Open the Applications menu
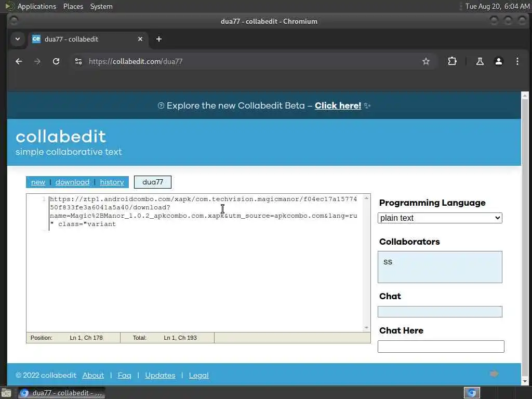This screenshot has width=532, height=399. click(x=37, y=6)
